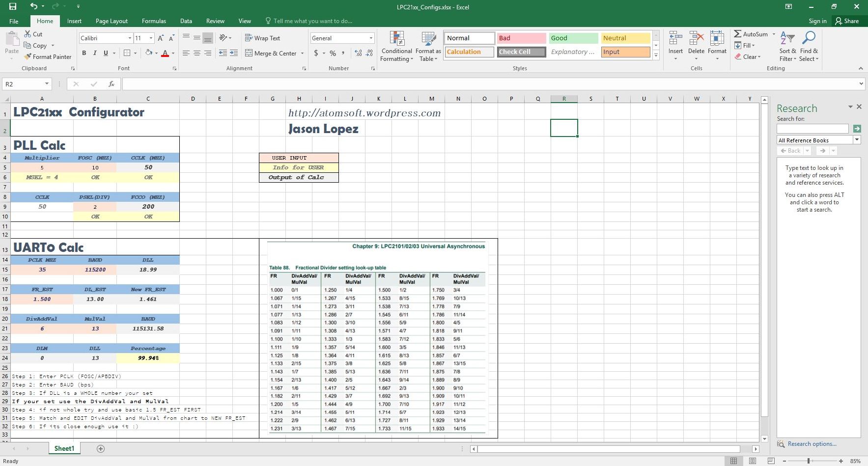Screen dimensions: 868x466
Task: Apply the Good cell style
Action: [x=573, y=38]
